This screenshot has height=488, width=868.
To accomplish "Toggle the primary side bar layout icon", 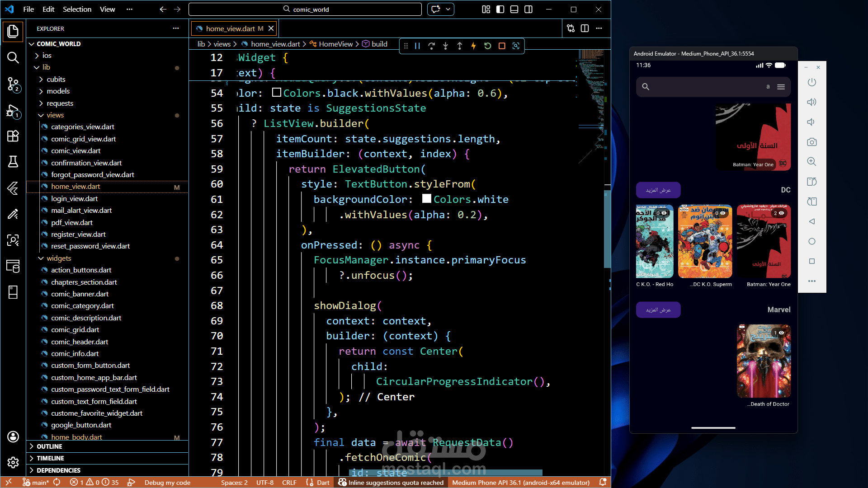I will point(500,9).
